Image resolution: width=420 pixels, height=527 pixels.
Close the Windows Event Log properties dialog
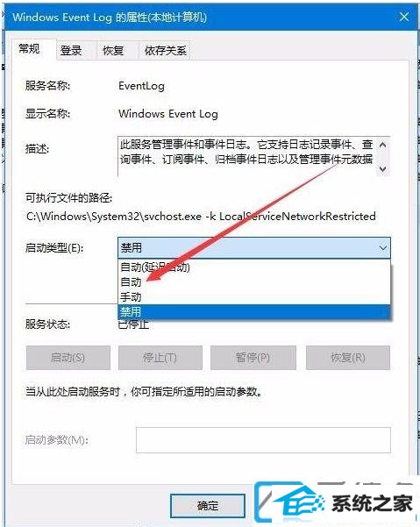(x=403, y=17)
